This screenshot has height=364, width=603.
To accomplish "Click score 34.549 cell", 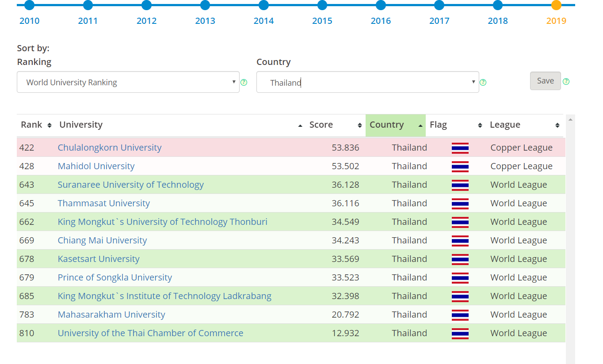I will coord(346,222).
